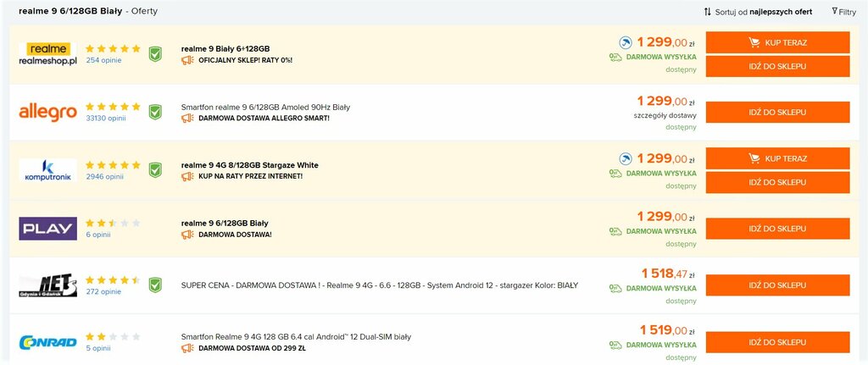Image resolution: width=868 pixels, height=365 pixels.
Task: Click the allegro store logo
Action: 47,113
